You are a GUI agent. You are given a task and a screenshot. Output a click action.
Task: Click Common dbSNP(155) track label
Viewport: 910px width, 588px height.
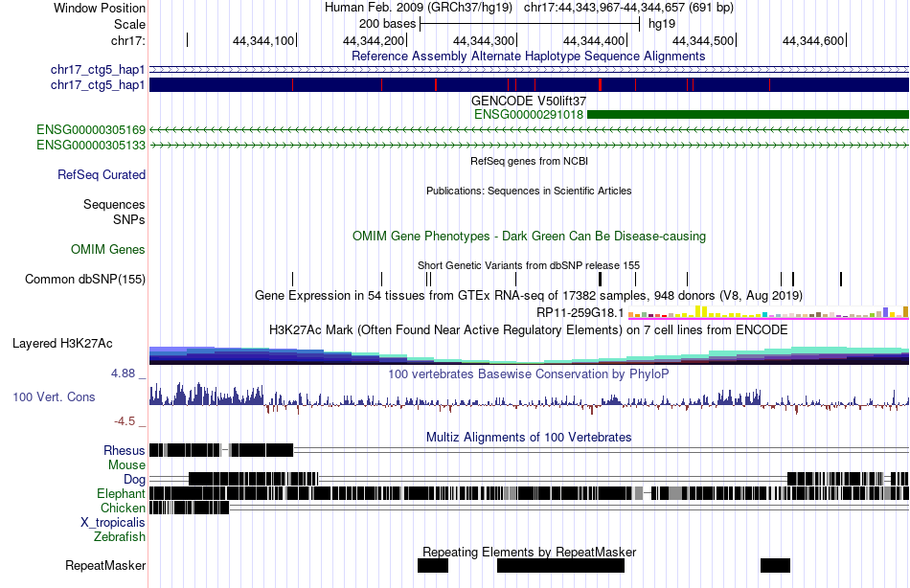click(85, 280)
